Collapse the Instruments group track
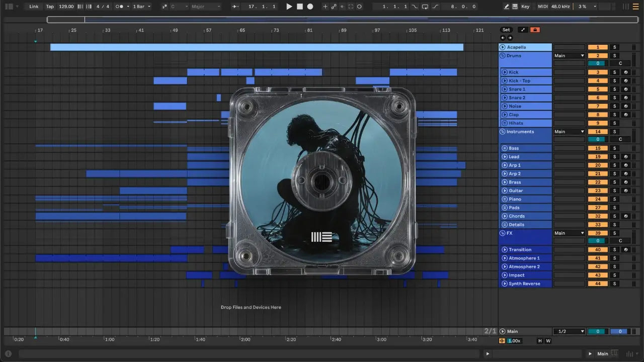Viewport: 644px width, 362px height. click(502, 132)
